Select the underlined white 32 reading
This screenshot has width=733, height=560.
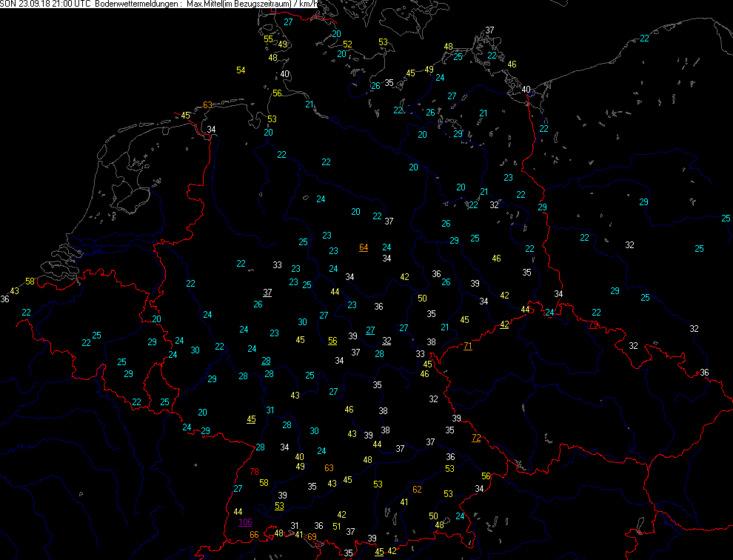[386, 341]
